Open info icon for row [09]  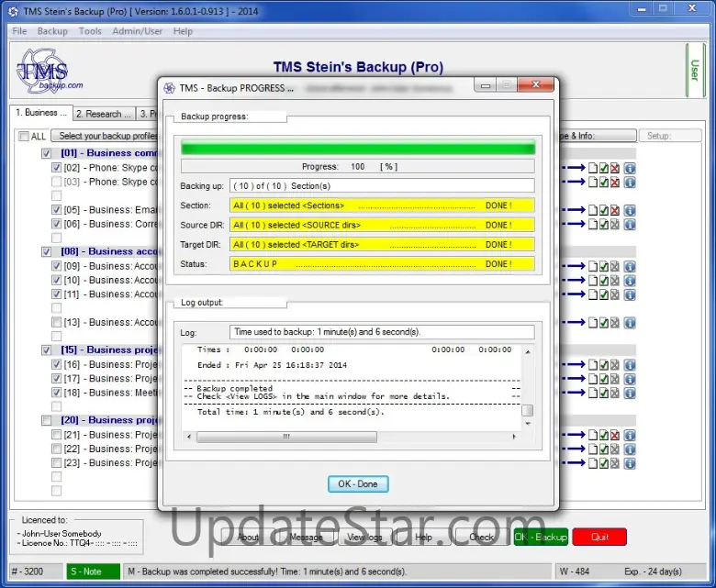click(630, 266)
